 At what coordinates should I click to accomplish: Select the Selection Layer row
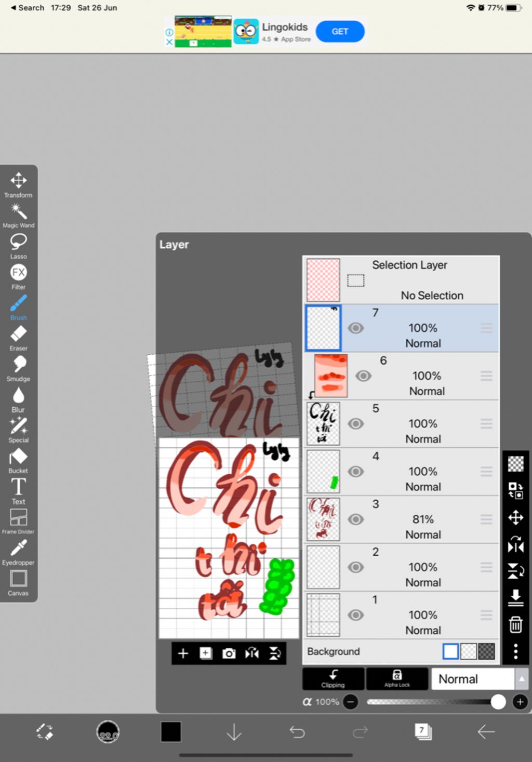[x=401, y=280]
